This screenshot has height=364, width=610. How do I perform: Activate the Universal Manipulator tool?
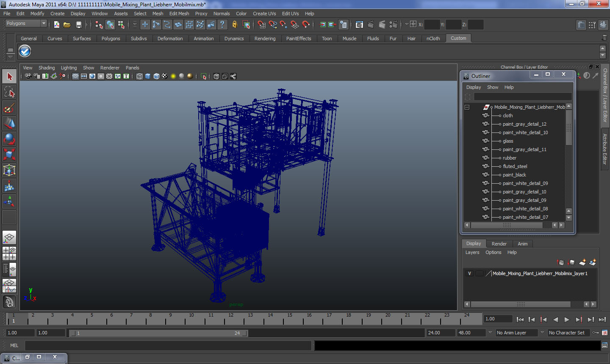pyautogui.click(x=9, y=170)
